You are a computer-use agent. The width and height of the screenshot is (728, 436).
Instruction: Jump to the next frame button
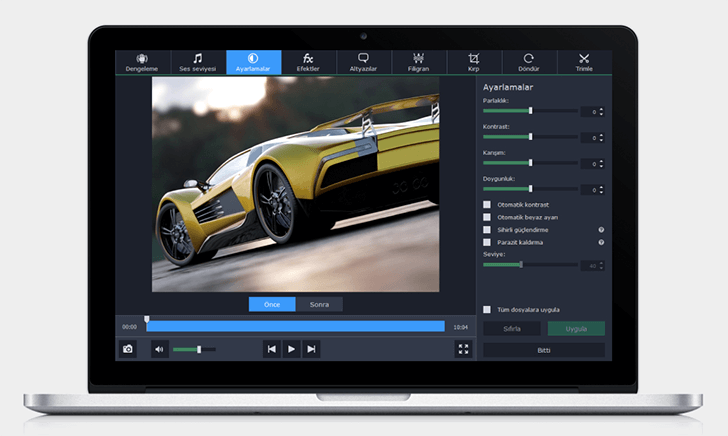tap(311, 349)
